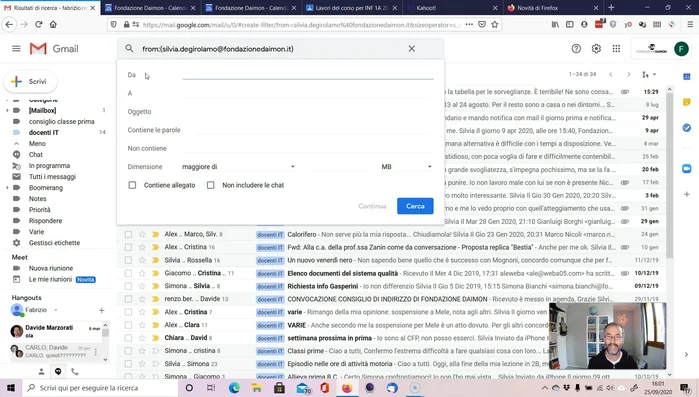Open the Firefox application hamburger menu
Image resolution: width=699 pixels, height=397 pixels.
[690, 25]
